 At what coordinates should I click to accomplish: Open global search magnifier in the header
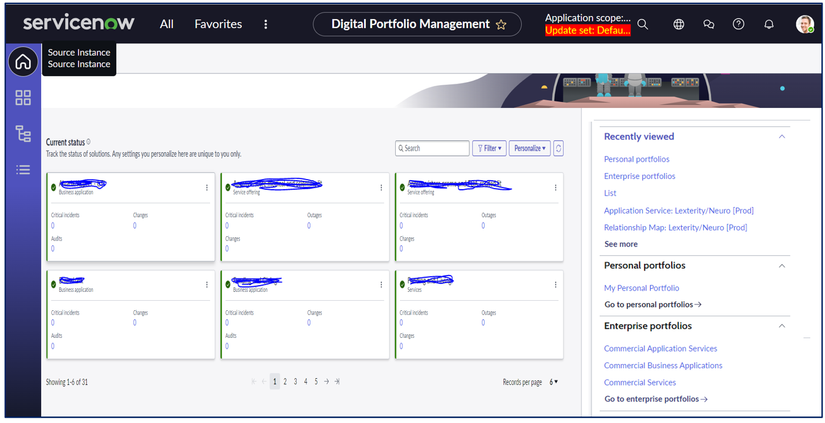pos(642,24)
